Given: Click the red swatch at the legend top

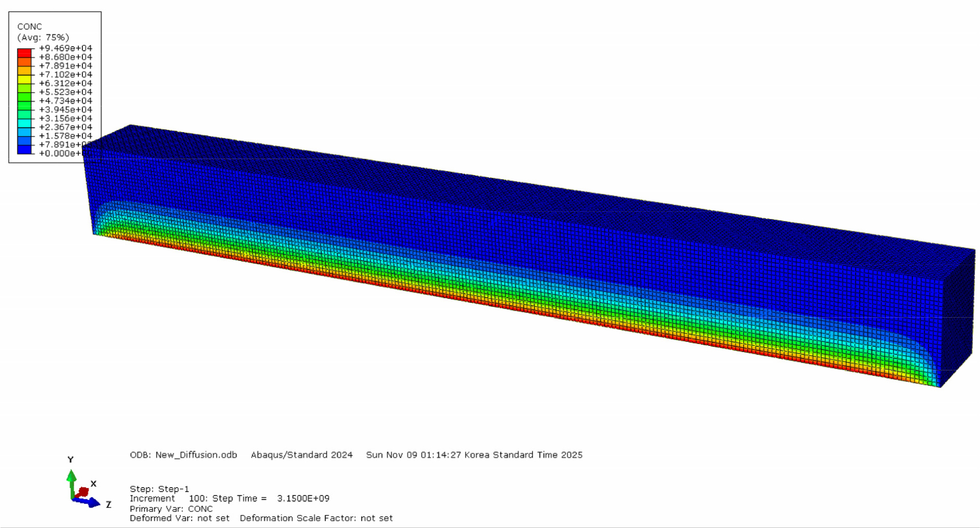Looking at the screenshot, I should 25,53.
